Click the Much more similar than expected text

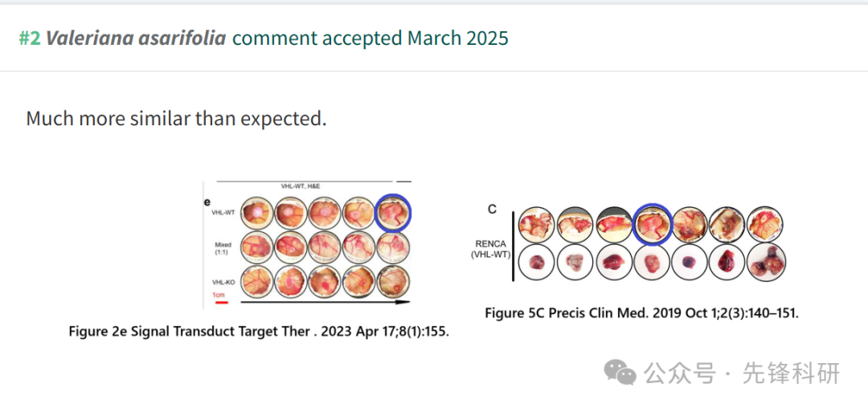coord(176,118)
